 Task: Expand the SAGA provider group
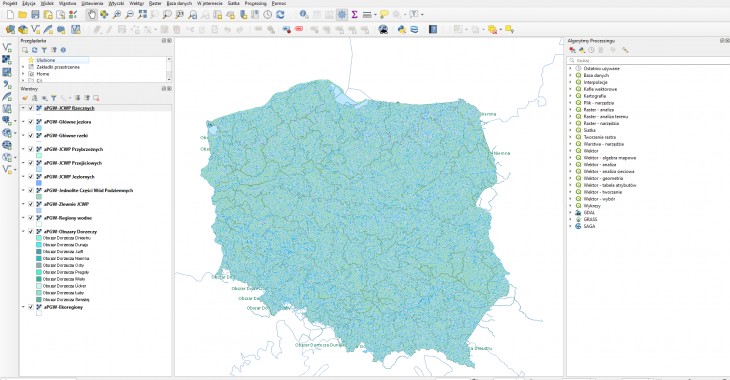click(570, 226)
